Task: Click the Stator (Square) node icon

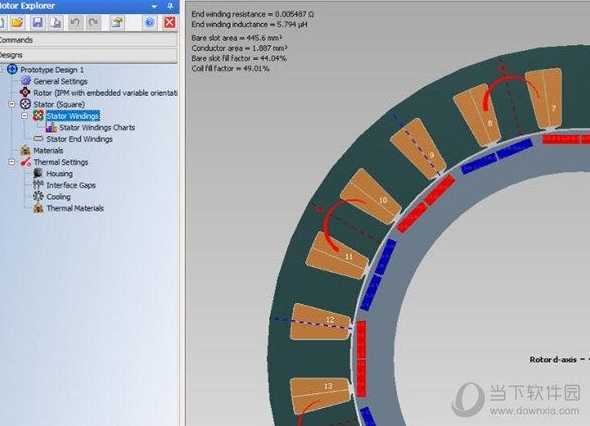Action: point(25,103)
